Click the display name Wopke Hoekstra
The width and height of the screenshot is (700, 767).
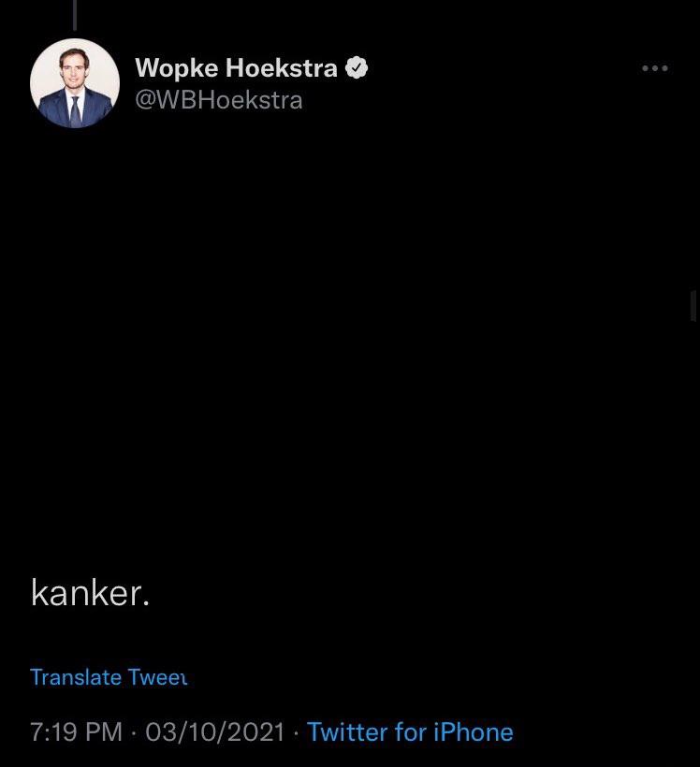tap(235, 67)
